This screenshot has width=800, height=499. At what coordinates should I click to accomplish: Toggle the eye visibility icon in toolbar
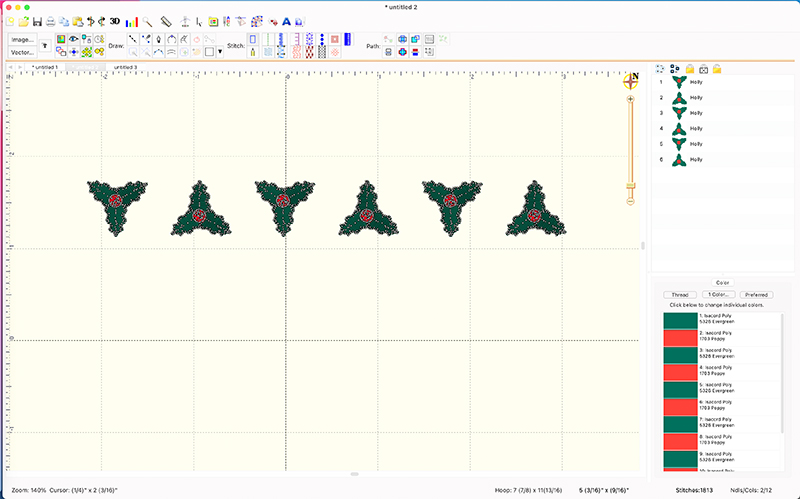tap(73, 39)
